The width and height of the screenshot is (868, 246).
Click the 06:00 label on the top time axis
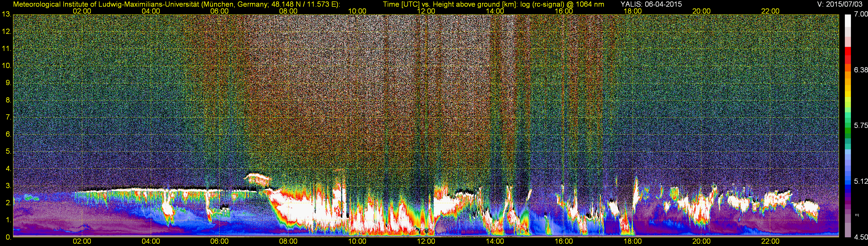219,11
